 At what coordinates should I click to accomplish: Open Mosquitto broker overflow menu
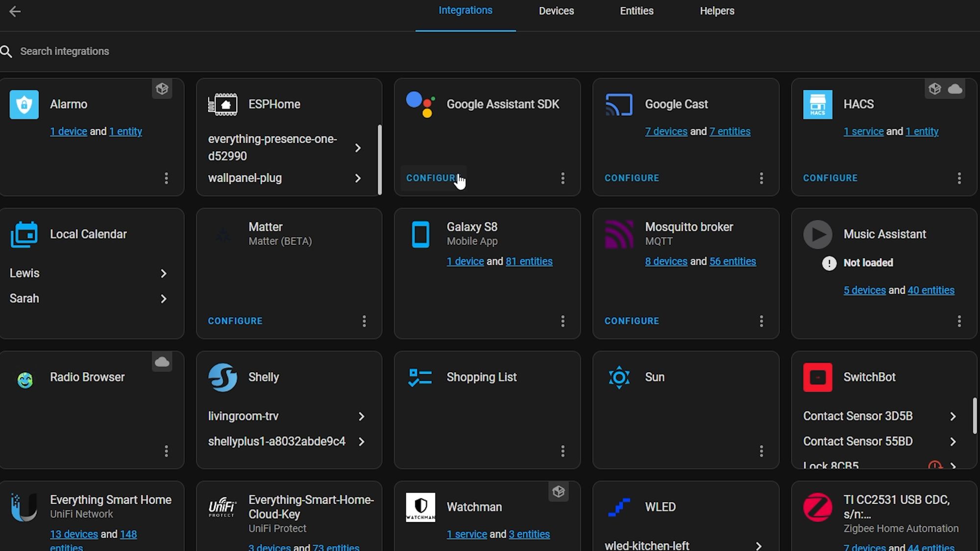[x=761, y=321]
